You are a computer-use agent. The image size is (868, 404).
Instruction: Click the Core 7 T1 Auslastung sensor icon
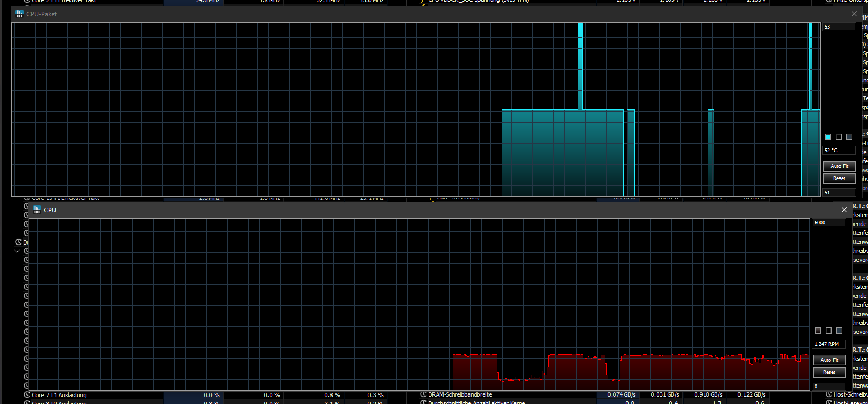pyautogui.click(x=27, y=394)
